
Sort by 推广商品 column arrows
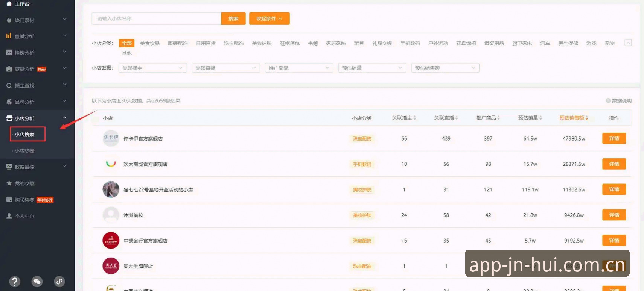click(498, 118)
